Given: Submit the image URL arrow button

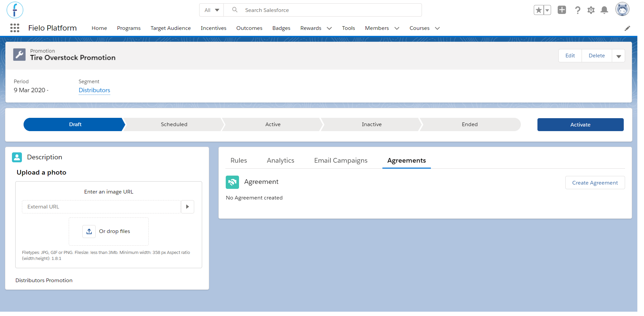Looking at the screenshot, I should (x=188, y=207).
